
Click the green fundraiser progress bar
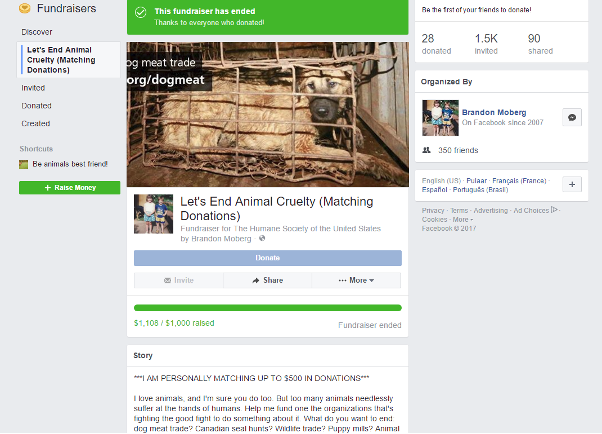pyautogui.click(x=268, y=308)
